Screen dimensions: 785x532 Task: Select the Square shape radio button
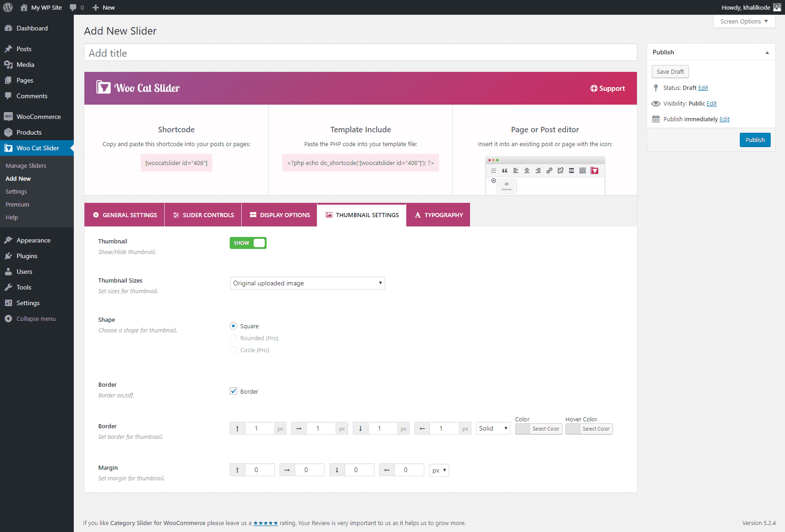click(x=233, y=326)
